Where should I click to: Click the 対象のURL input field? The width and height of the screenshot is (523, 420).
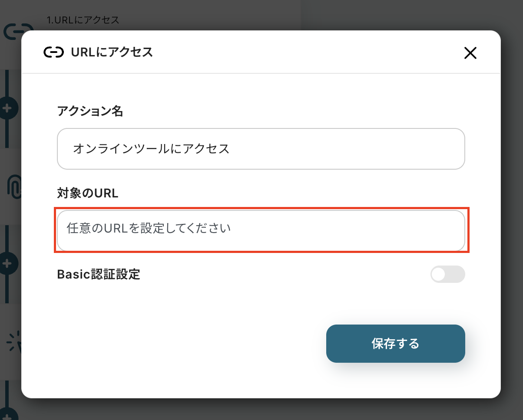261,230
